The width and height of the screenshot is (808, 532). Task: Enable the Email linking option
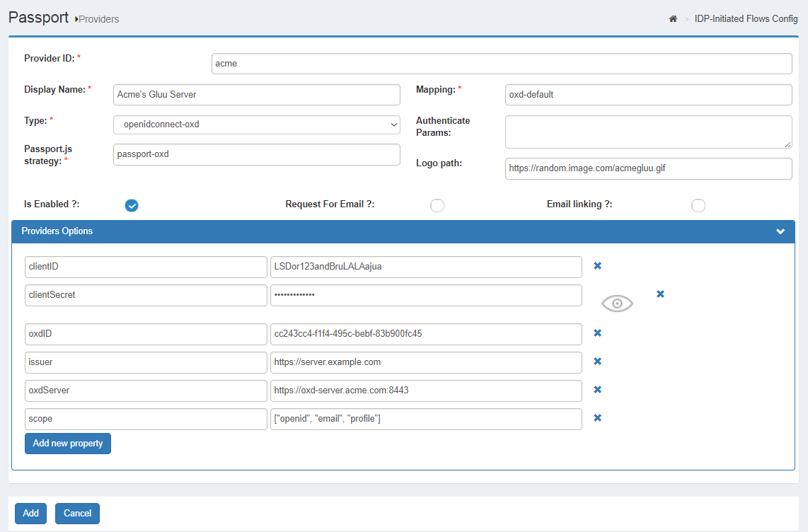[x=698, y=205]
